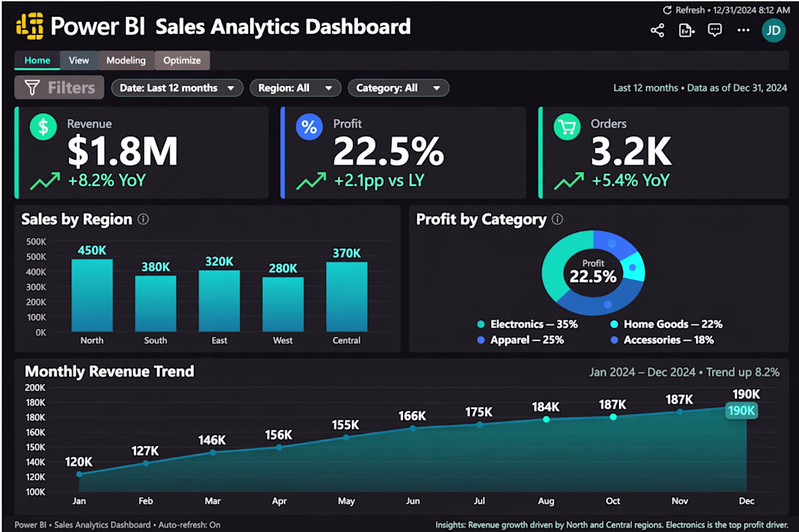
Task: Click the Sales by Region info icon
Action: tap(143, 219)
